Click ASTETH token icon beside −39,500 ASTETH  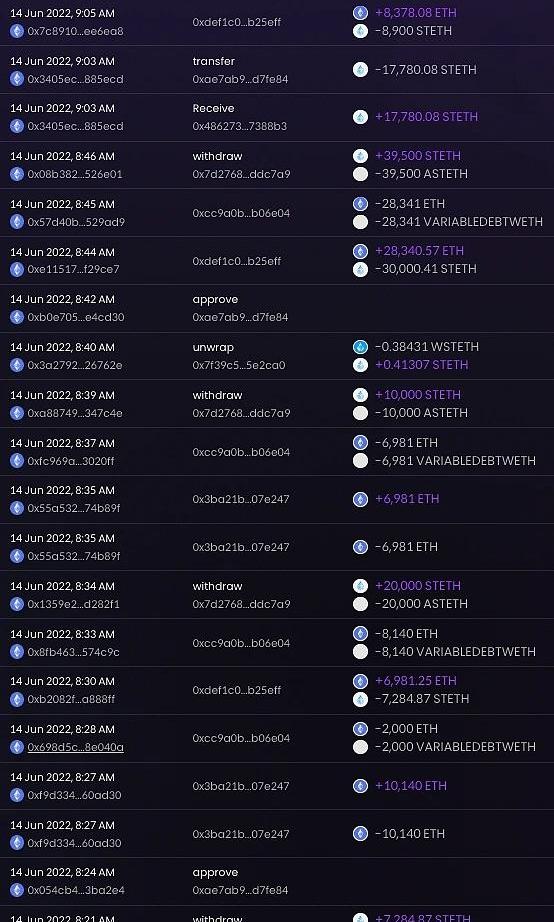361,174
